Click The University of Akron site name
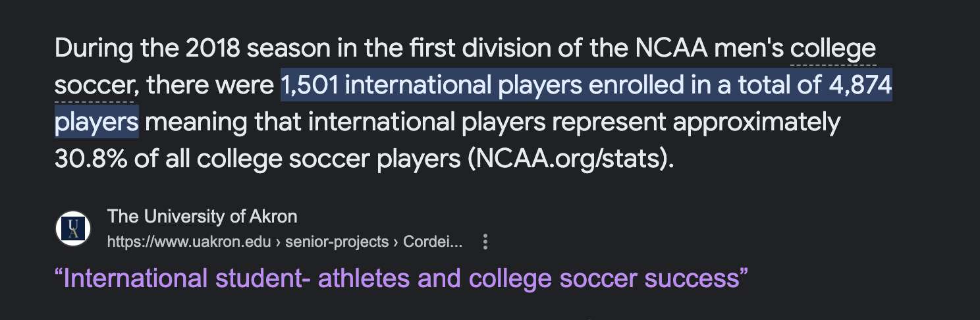Screen dimensions: 980x320 tap(202, 216)
